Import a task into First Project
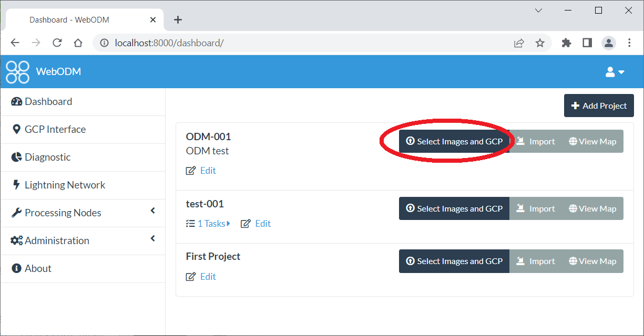 [536, 261]
